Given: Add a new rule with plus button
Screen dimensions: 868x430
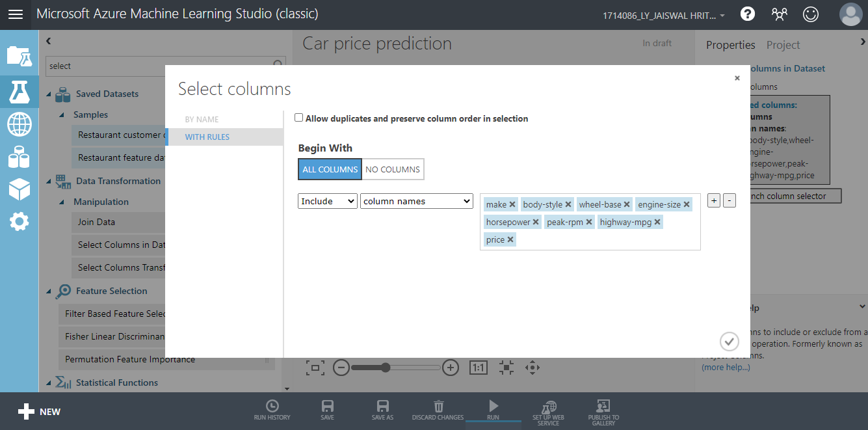Looking at the screenshot, I should pyautogui.click(x=714, y=200).
